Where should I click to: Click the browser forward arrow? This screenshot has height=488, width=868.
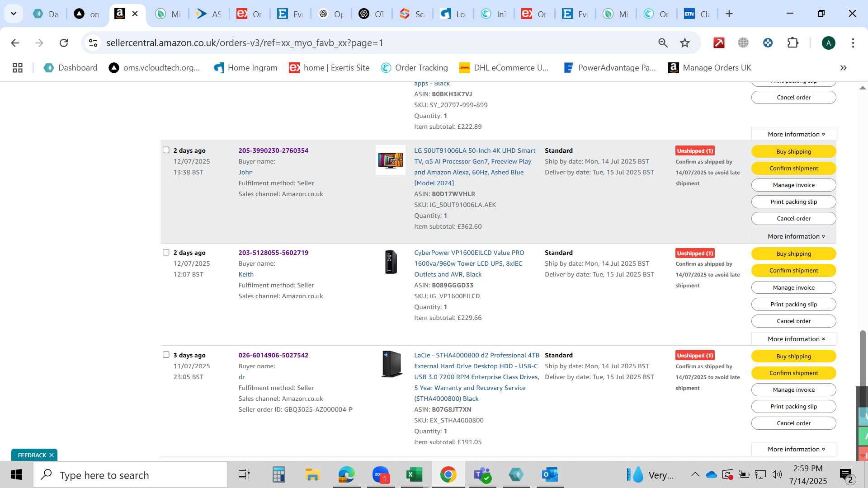[39, 43]
